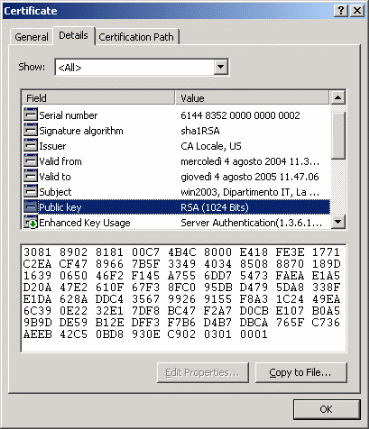The image size is (369, 429).
Task: Click the Show <All> combo box
Action: [142, 67]
